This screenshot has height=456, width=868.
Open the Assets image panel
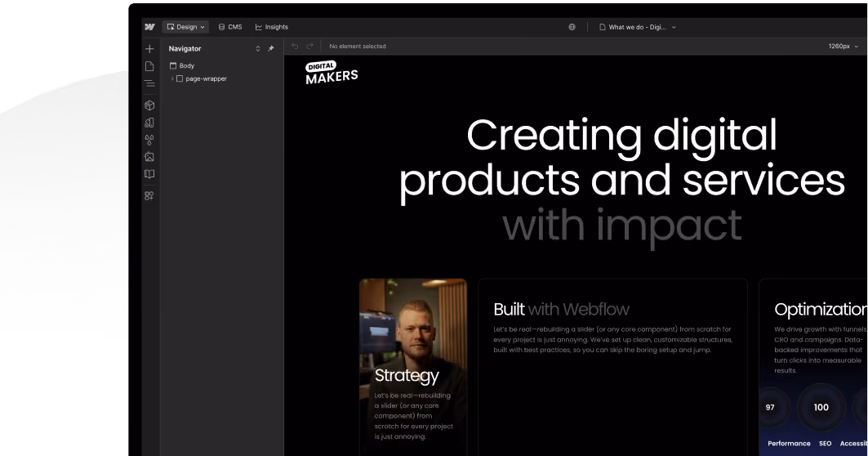[x=149, y=157]
